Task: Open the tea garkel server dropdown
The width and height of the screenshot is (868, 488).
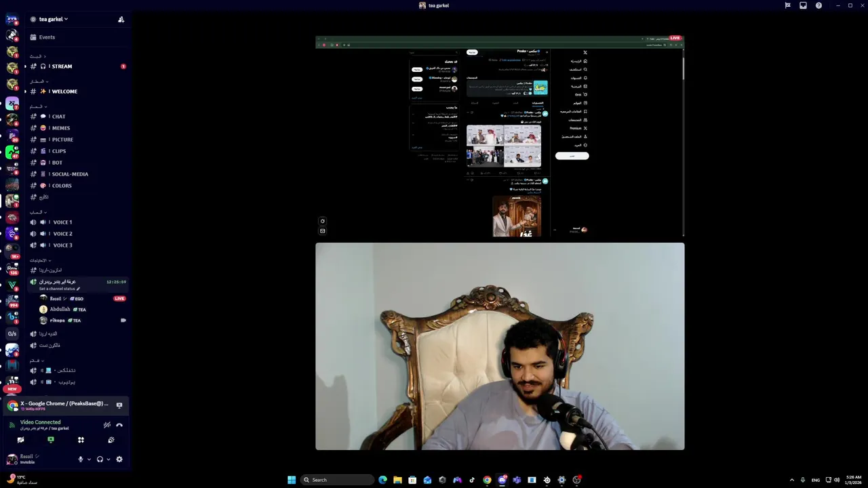Action: pos(53,19)
